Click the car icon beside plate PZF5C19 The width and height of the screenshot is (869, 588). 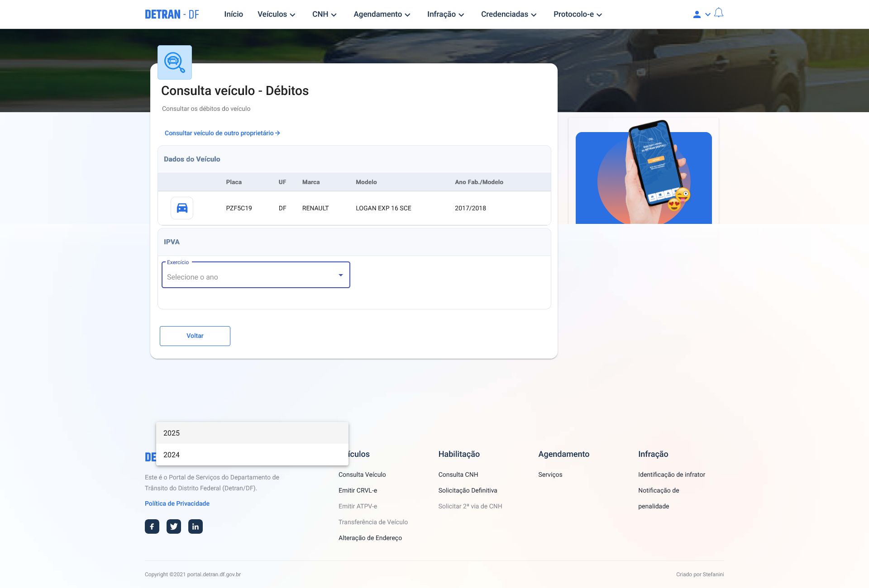point(182,208)
